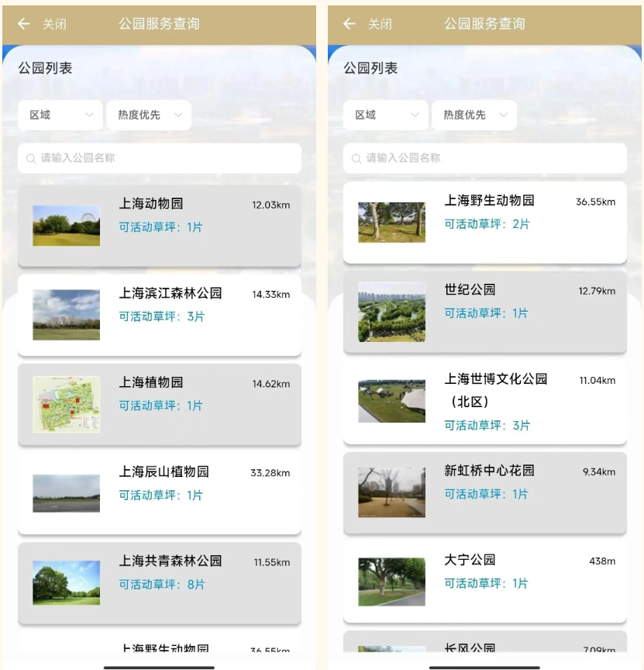Open the 上海动物园 photo thumbnail
This screenshot has height=670, width=644.
tap(66, 226)
